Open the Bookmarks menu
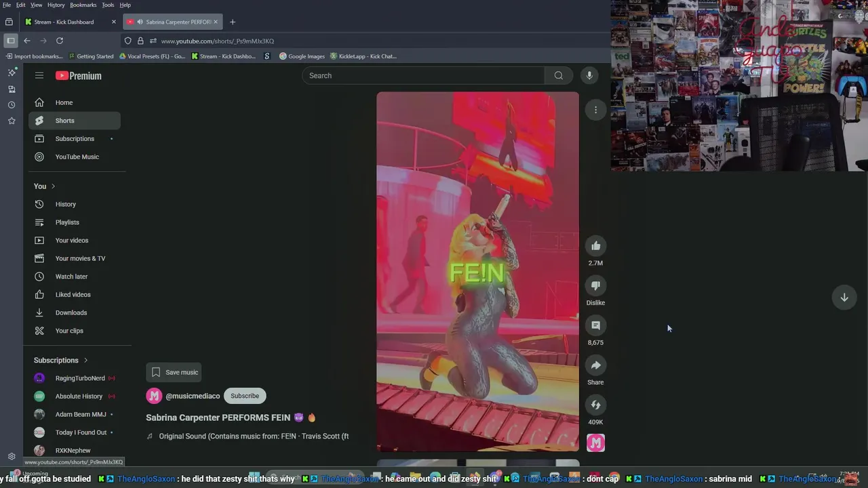This screenshot has width=868, height=488. pyautogui.click(x=83, y=5)
